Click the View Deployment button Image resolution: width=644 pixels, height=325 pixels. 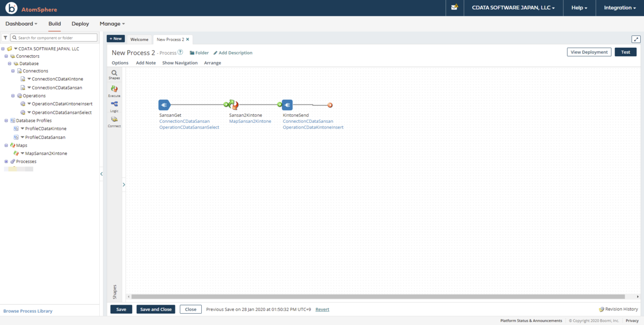point(589,52)
